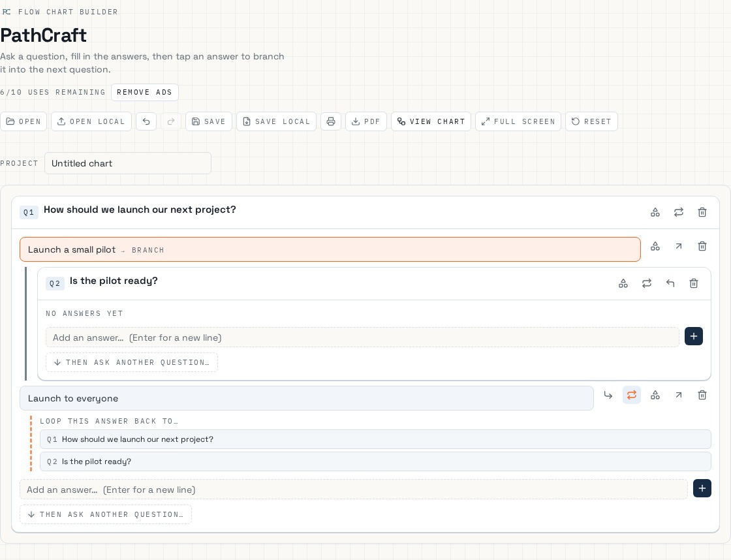
Task: Select the 'Launch a small pilot' answer
Action: (x=330, y=249)
